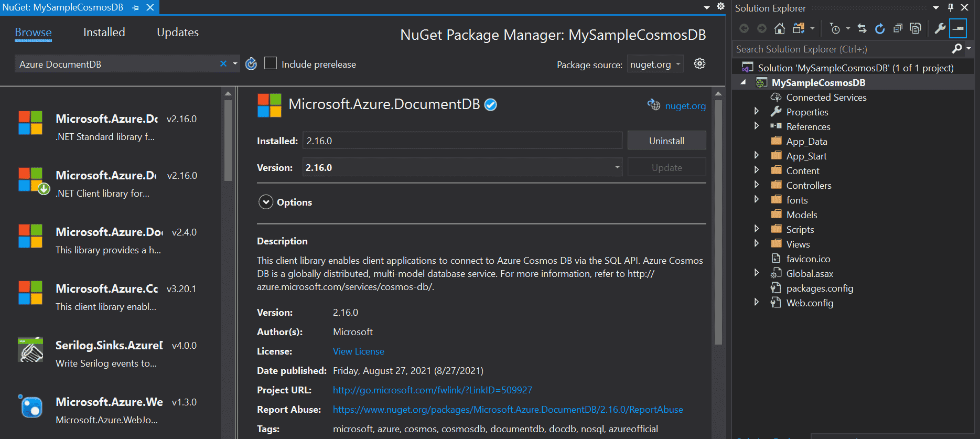Expand the References node
Screen dimensions: 980x439
757,126
